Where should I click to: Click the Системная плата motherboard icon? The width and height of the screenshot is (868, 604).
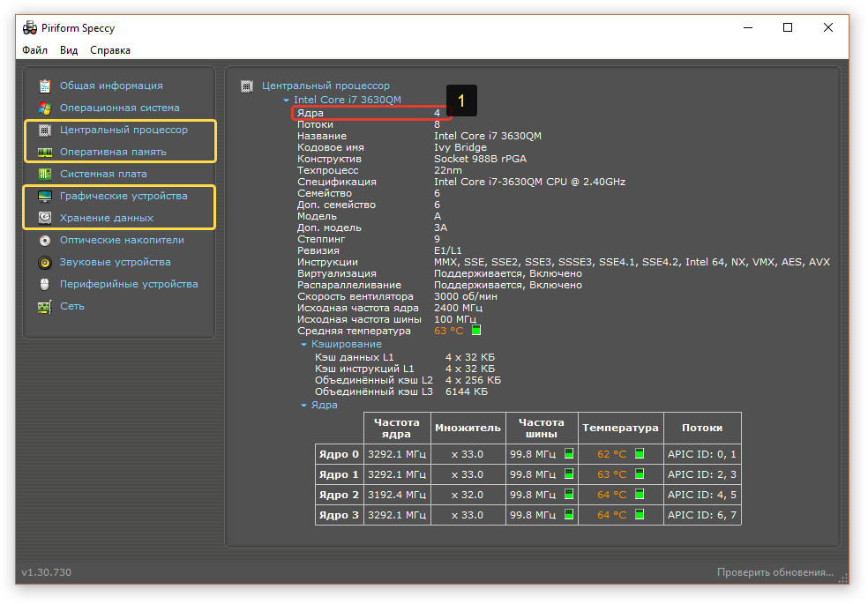pos(45,175)
